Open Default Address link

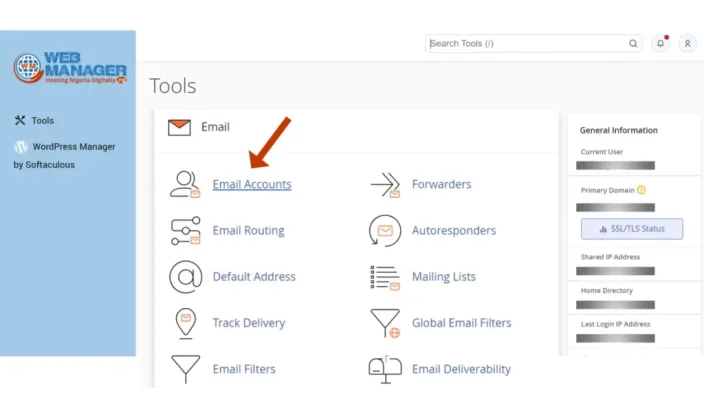click(x=254, y=277)
